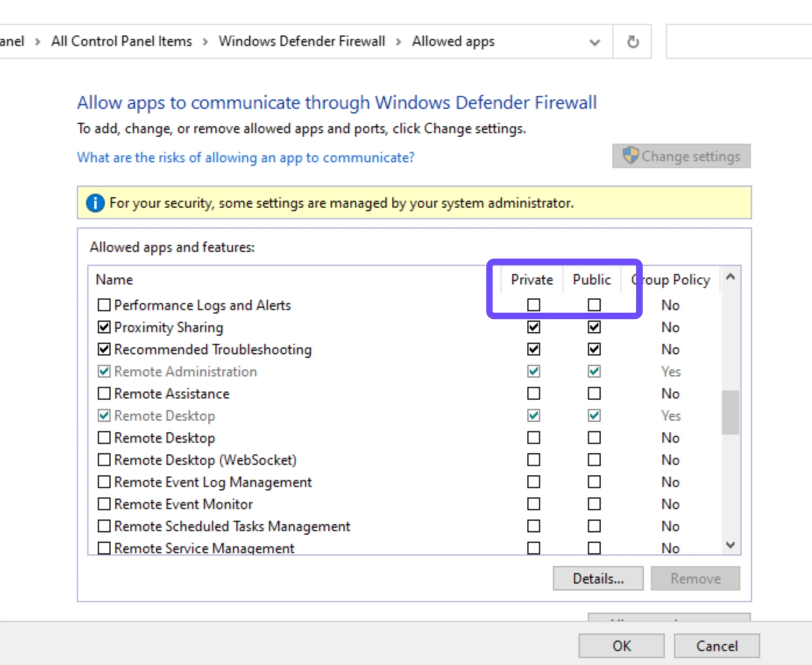This screenshot has height=665, width=812.
Task: Select the "Remote Administration" row name
Action: click(186, 372)
